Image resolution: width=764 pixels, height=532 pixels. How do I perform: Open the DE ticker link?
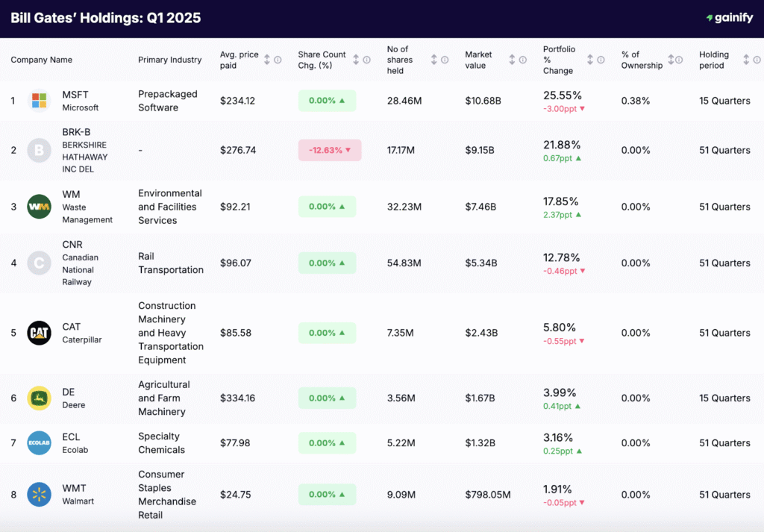point(68,392)
